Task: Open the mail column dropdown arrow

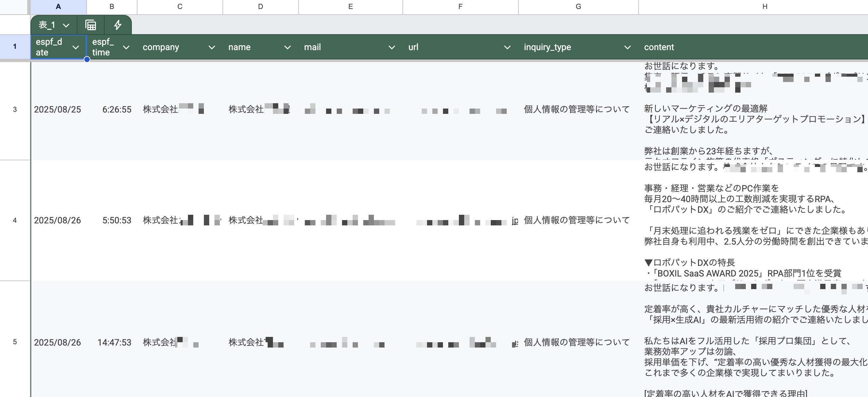Action: click(391, 47)
